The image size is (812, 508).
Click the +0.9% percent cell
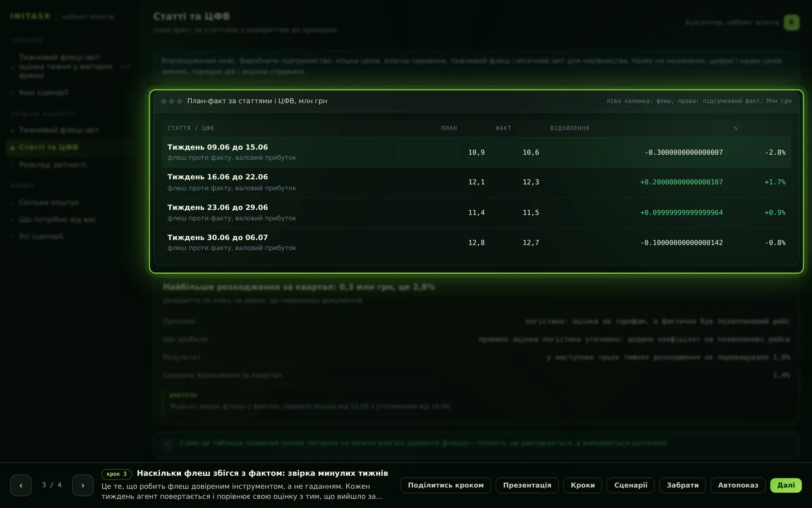coord(775,213)
